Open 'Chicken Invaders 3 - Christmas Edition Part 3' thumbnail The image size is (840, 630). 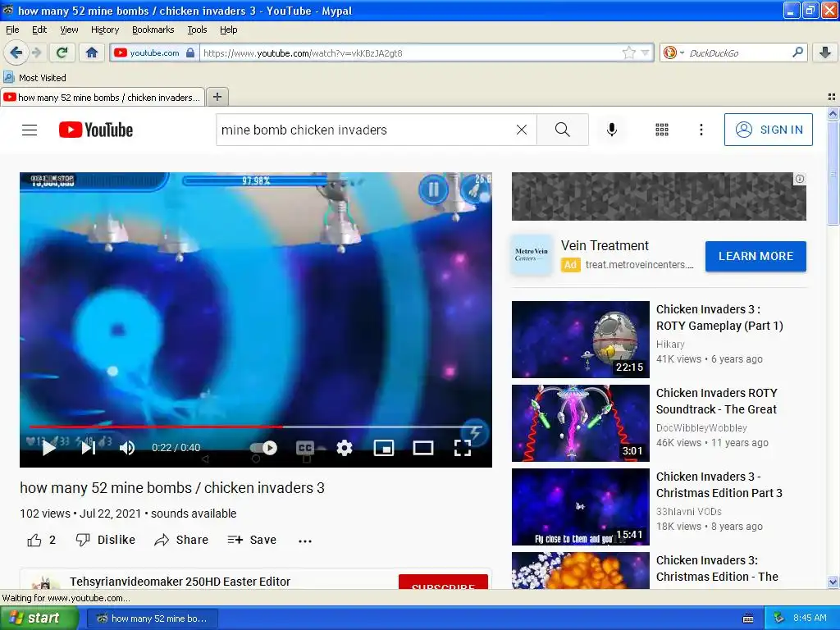pos(581,507)
